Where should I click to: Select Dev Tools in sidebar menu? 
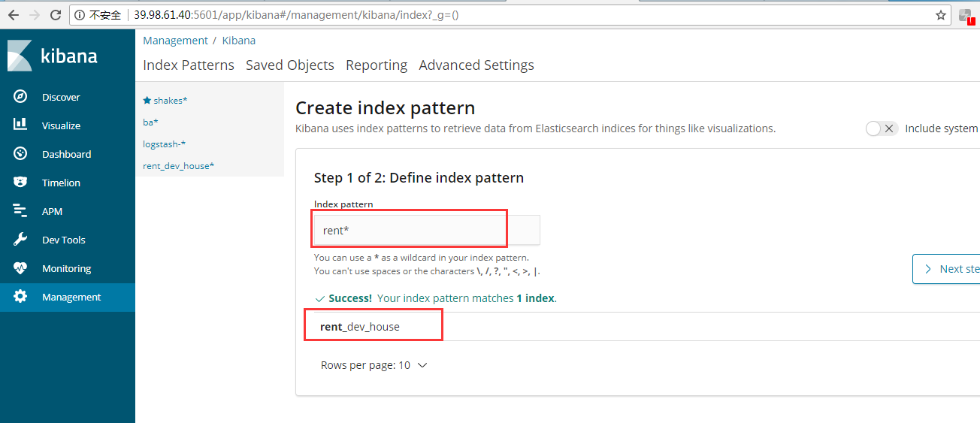pyautogui.click(x=64, y=240)
